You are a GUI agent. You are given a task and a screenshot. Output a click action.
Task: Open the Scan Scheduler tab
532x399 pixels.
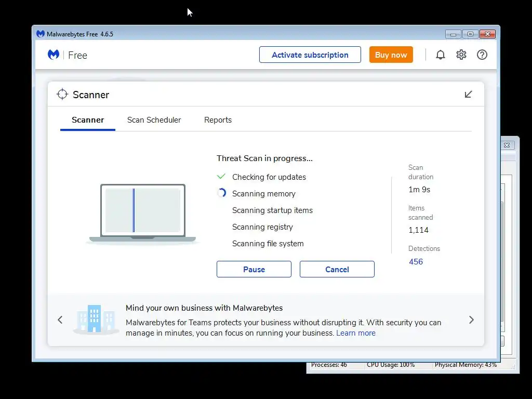[154, 120]
